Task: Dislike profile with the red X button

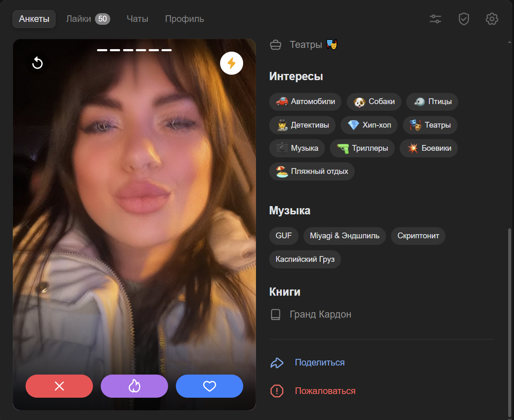Action: pyautogui.click(x=59, y=386)
